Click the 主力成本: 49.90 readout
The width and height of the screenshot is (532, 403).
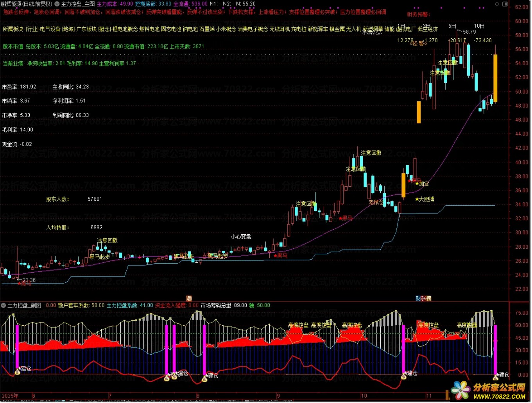click(115, 4)
